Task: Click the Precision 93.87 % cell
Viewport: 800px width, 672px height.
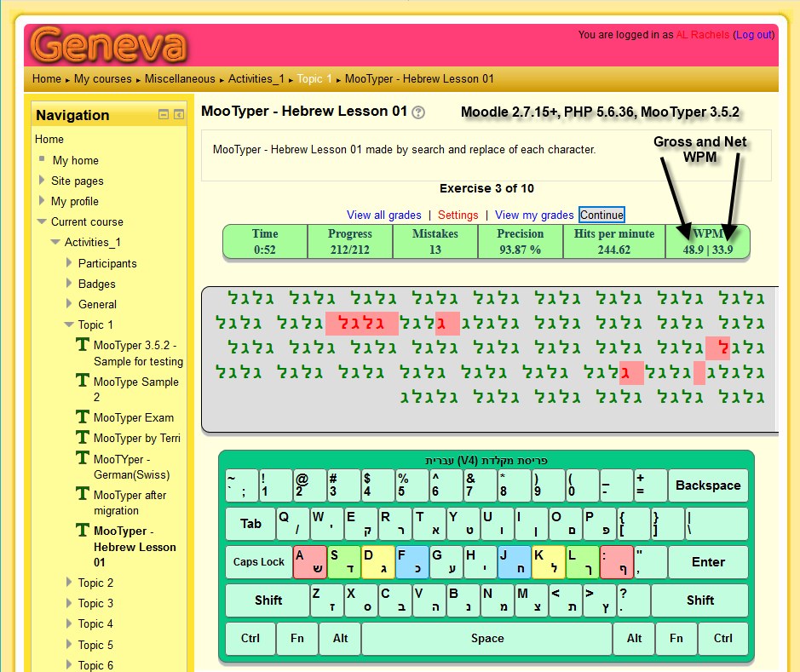Action: point(520,242)
